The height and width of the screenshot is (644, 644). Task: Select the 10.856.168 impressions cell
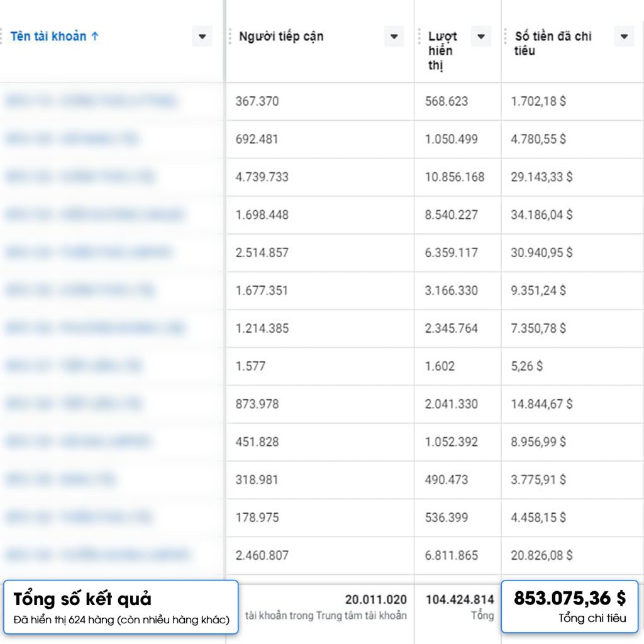click(x=455, y=177)
